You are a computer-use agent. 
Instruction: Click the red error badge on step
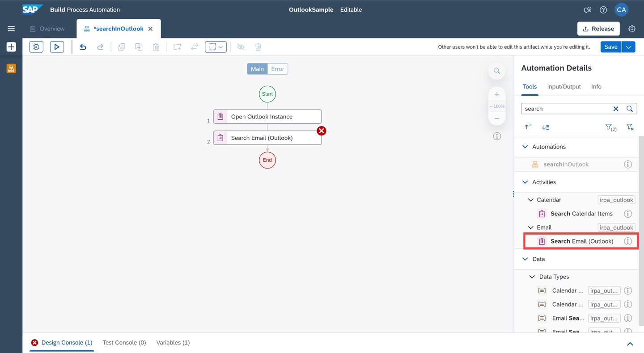322,130
